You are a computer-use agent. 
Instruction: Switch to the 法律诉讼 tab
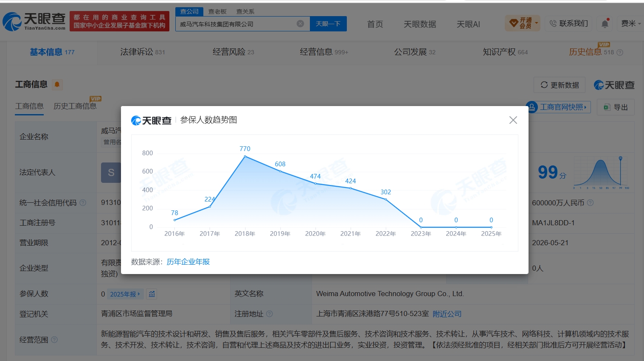pos(143,52)
